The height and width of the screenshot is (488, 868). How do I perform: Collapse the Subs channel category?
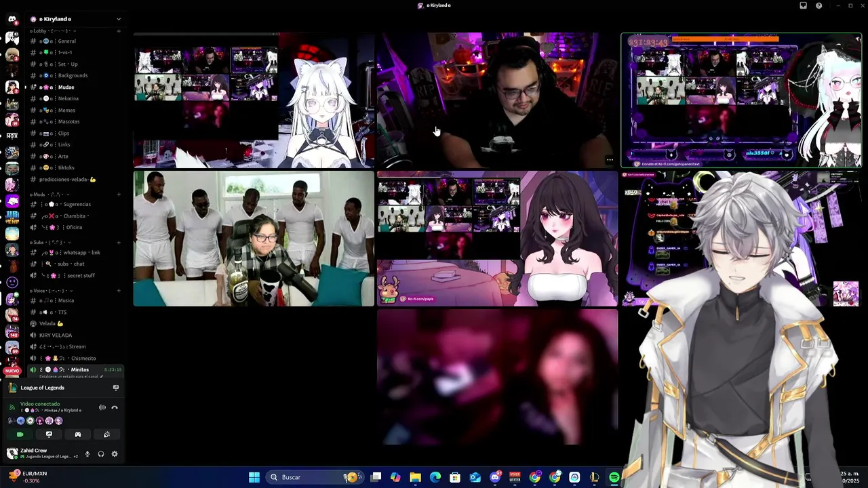coord(50,242)
